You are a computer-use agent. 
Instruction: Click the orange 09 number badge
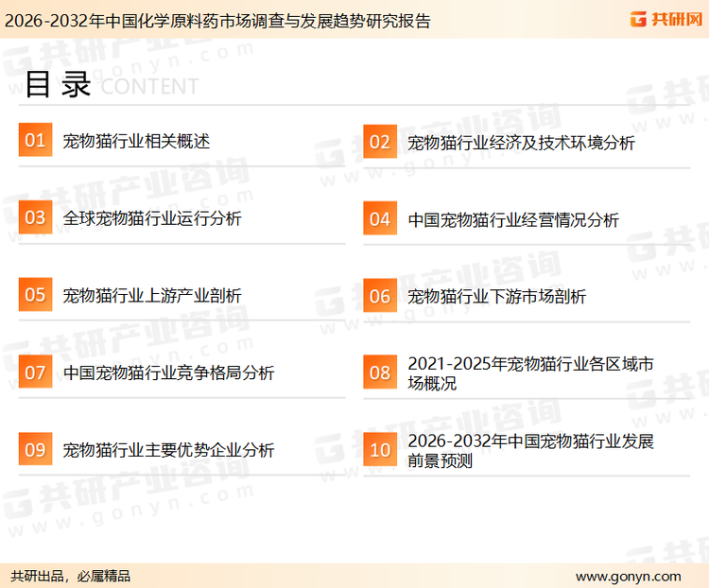(35, 449)
